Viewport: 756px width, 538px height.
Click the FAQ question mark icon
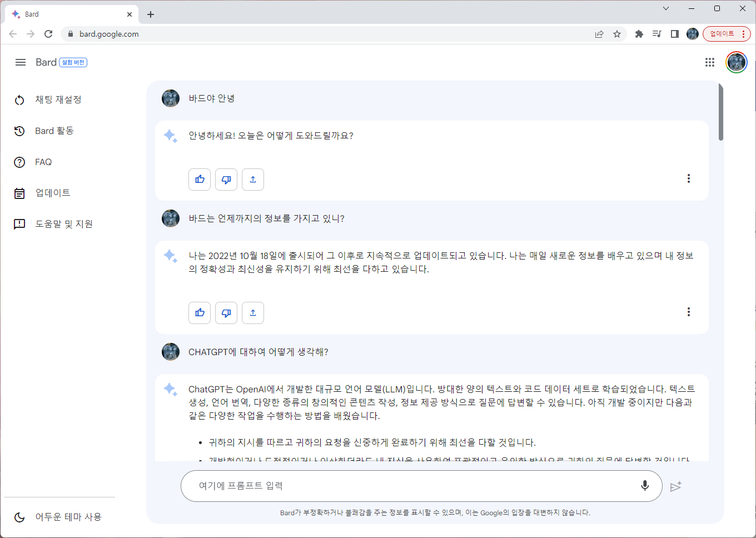[x=19, y=162]
